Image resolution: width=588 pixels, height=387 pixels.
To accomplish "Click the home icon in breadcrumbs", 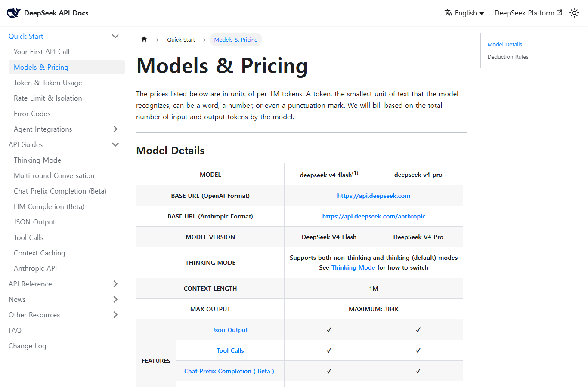I will [x=144, y=39].
